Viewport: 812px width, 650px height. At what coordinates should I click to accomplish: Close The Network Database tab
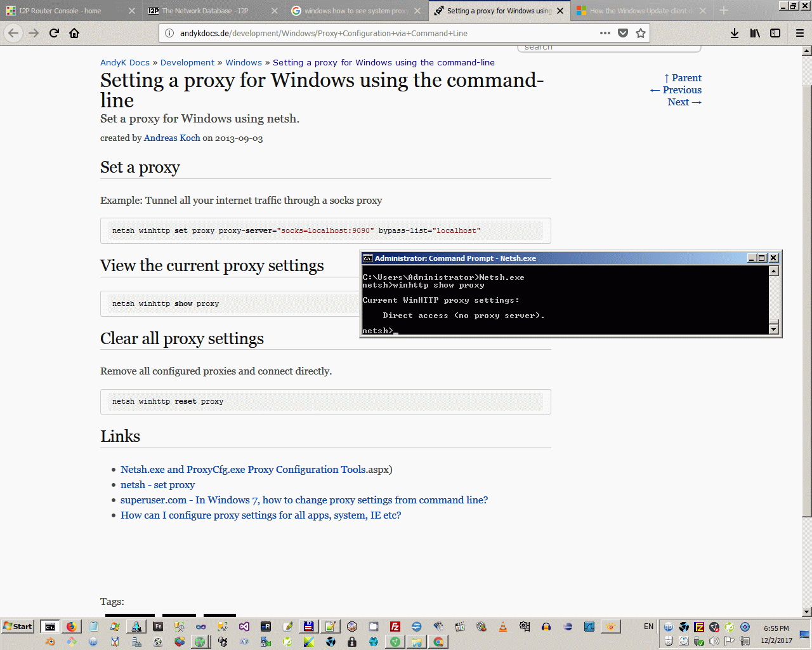tap(275, 11)
